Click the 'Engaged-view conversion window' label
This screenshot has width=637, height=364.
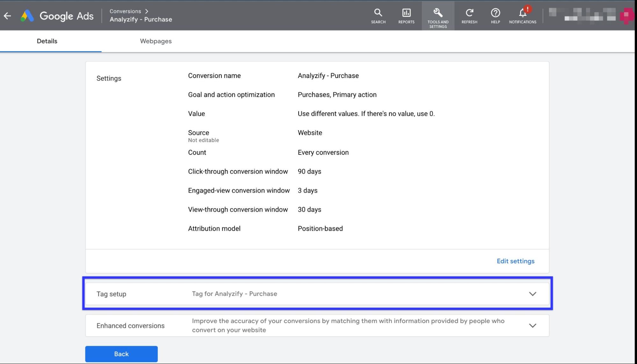(x=239, y=190)
